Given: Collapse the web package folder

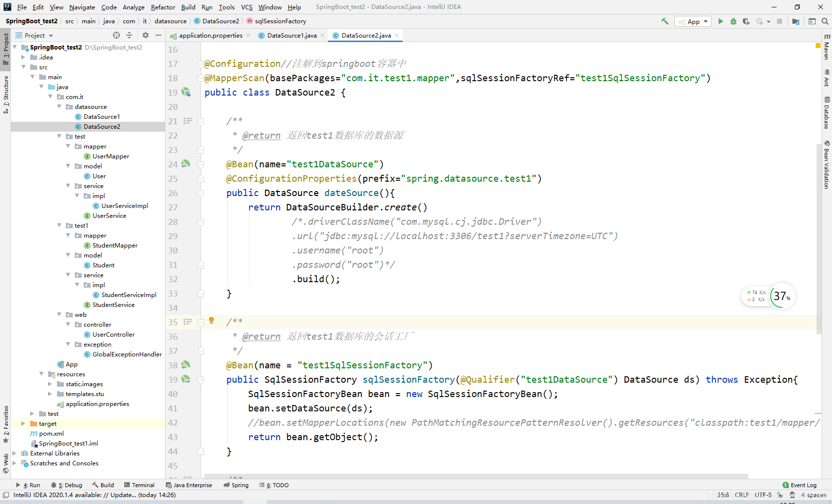Looking at the screenshot, I should (x=59, y=314).
